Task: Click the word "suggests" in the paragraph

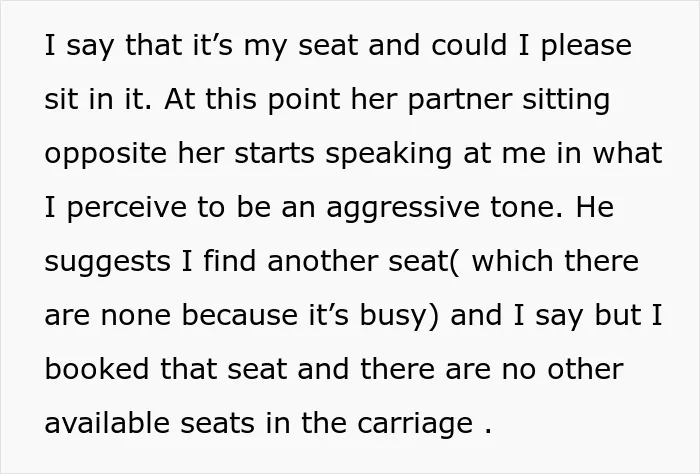Action: (x=107, y=262)
